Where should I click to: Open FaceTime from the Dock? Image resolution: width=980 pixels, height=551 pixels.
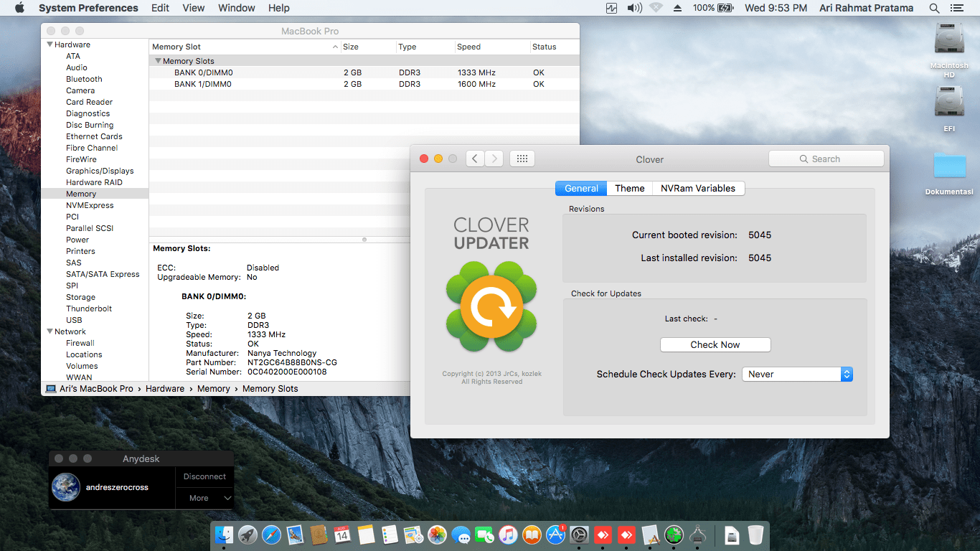(484, 534)
